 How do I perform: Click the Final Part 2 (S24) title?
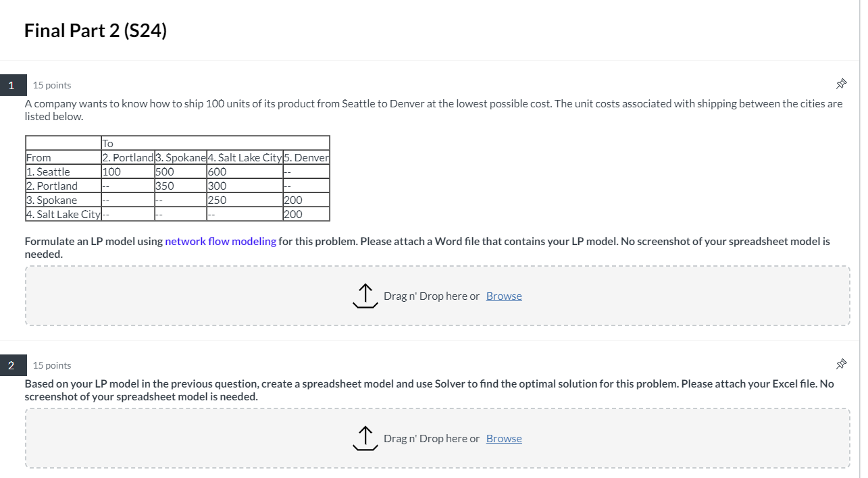click(x=95, y=30)
